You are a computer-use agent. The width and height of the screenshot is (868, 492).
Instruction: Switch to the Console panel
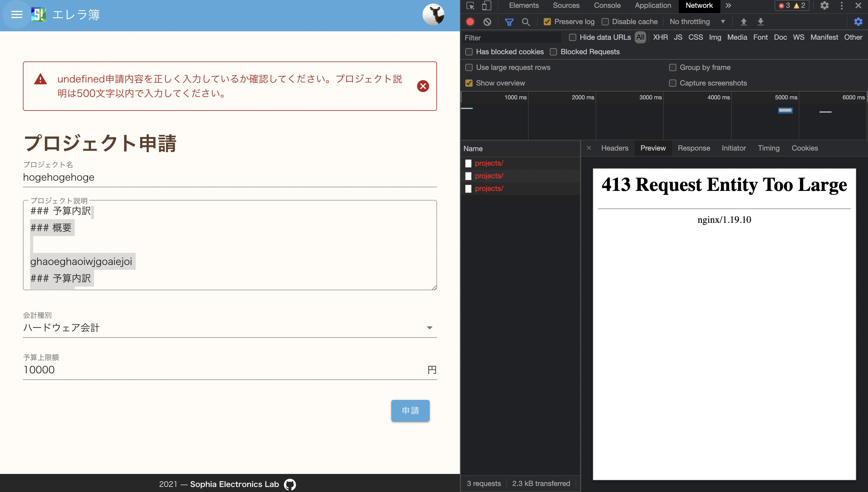coord(607,5)
